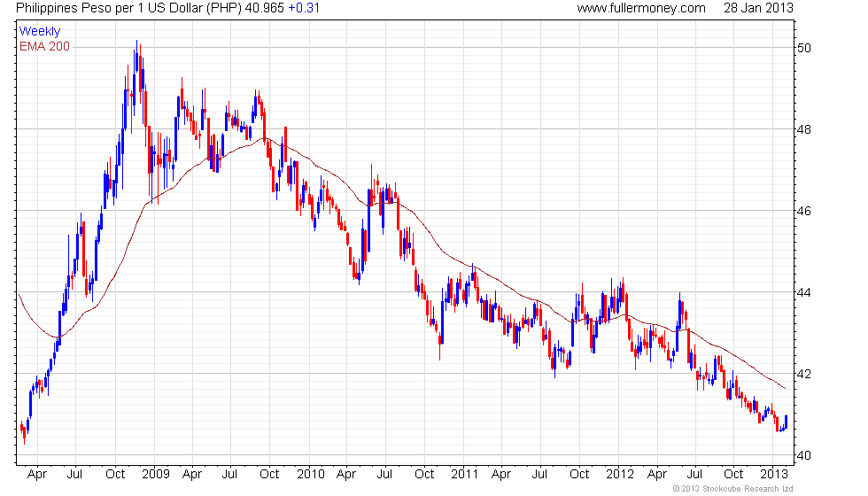
Task: Click the x-axis label 2011
Action: (x=464, y=475)
